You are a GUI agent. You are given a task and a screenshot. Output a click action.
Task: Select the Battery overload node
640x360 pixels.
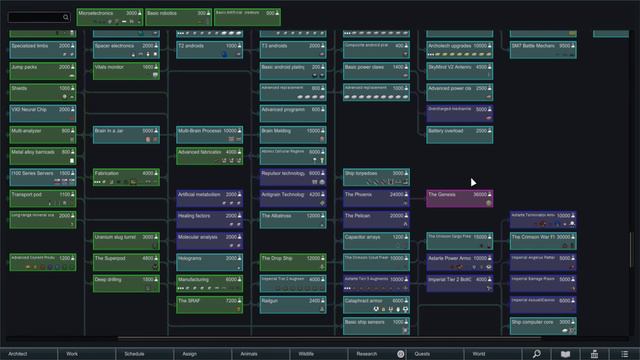pos(459,135)
